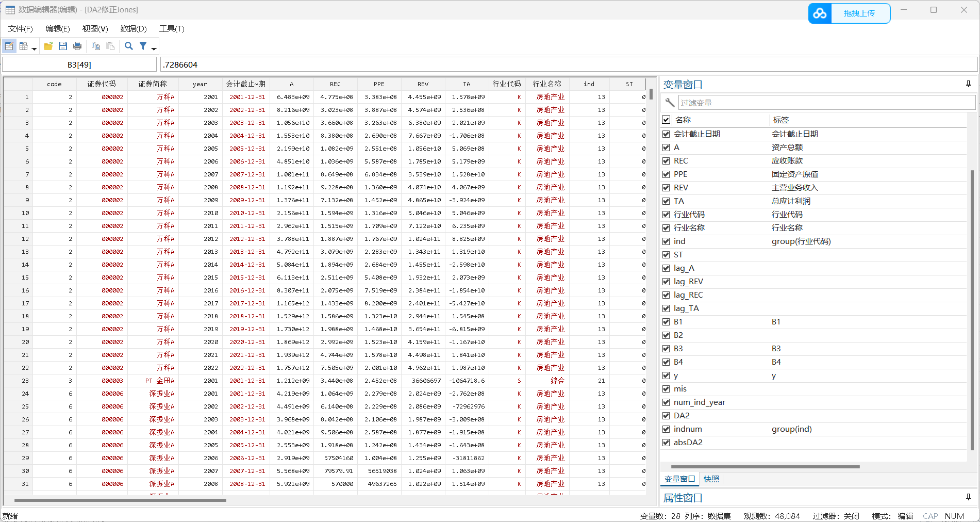Viewport: 980px width, 522px height.
Task: Uncheck the REC variable checkbox
Action: pos(666,161)
